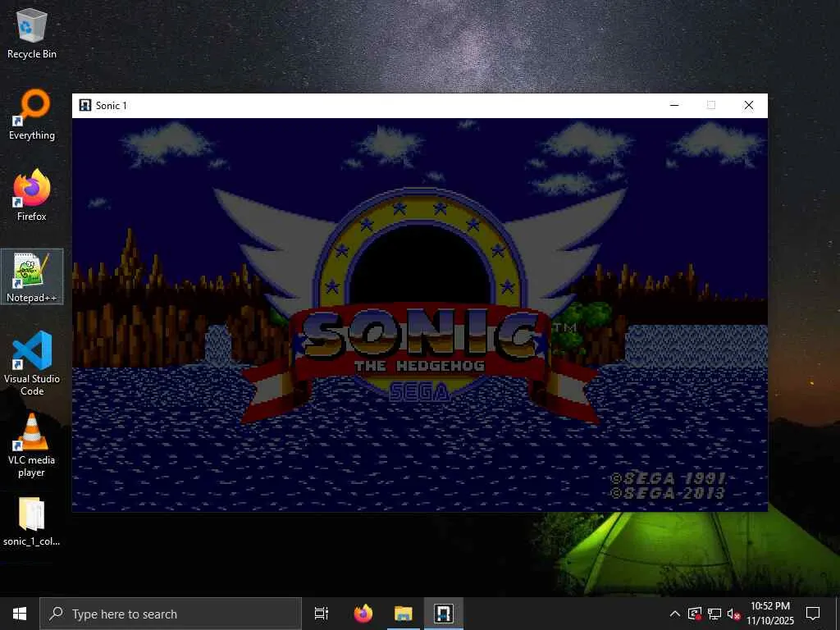Click the taskbar search box
Screen dimensions: 840x630
(171, 614)
